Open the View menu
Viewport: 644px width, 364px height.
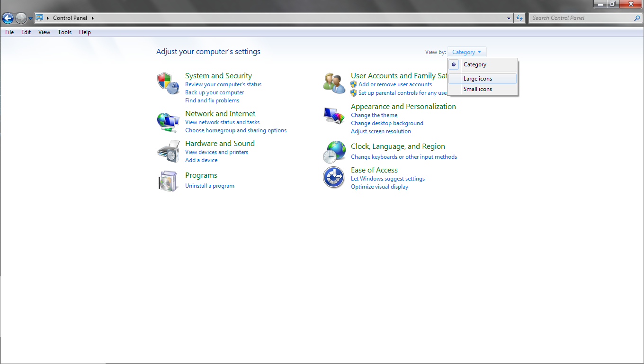[45, 32]
